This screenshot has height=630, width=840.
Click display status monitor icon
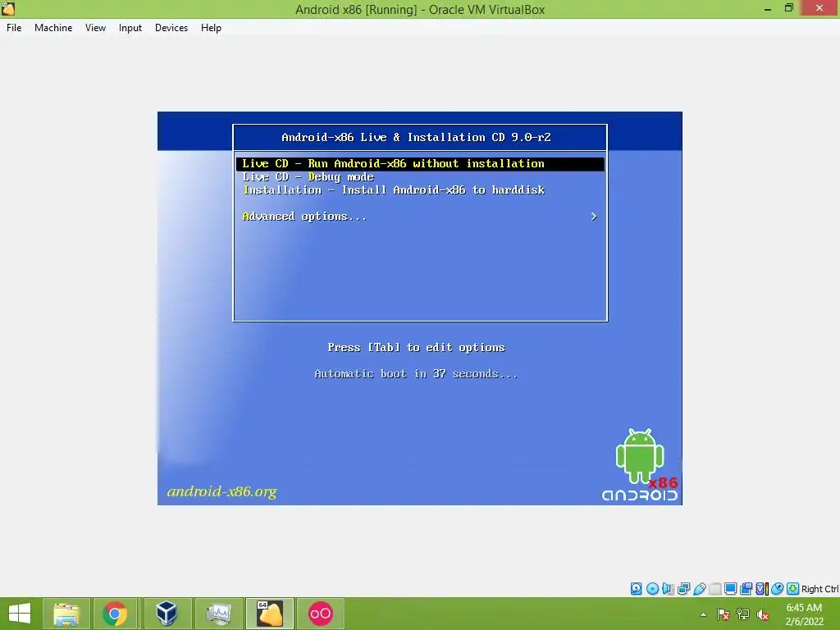coord(730,589)
